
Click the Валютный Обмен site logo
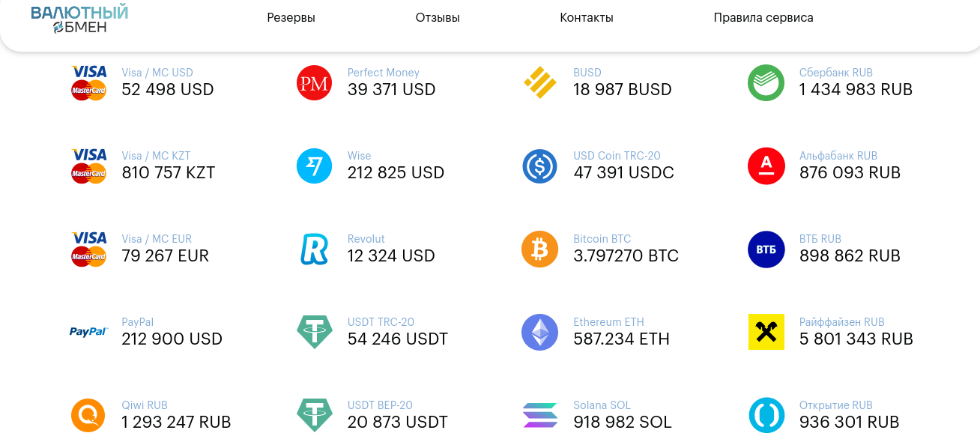click(79, 19)
